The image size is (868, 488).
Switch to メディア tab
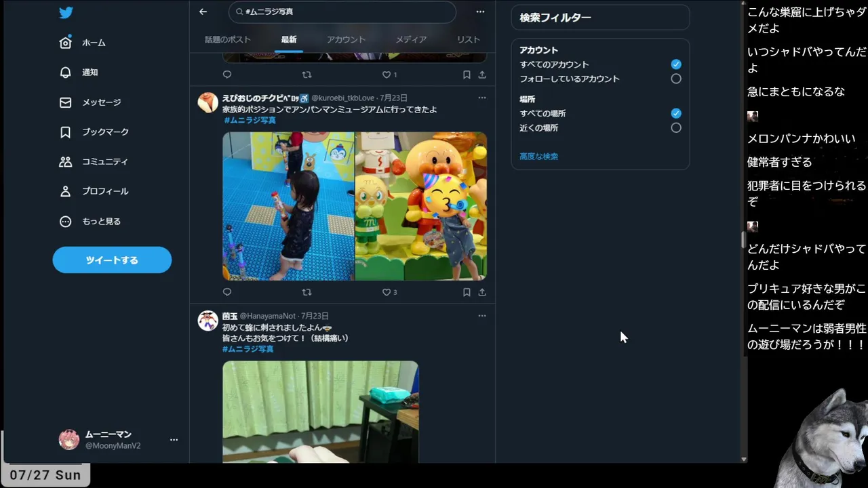pyautogui.click(x=411, y=39)
